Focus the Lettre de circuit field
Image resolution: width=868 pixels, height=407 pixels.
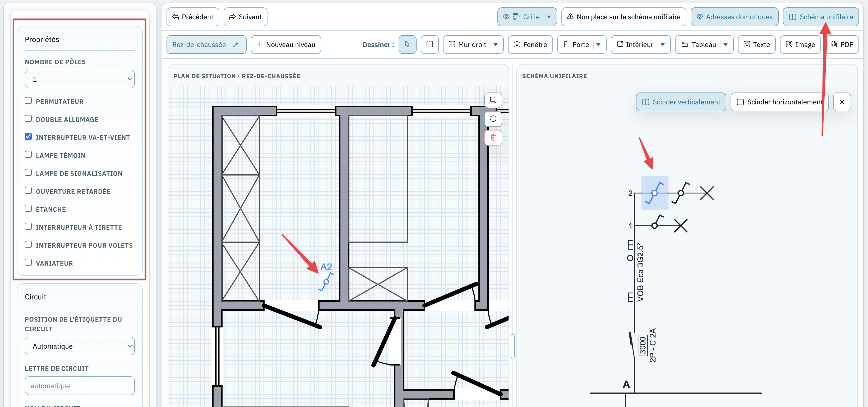coord(80,386)
